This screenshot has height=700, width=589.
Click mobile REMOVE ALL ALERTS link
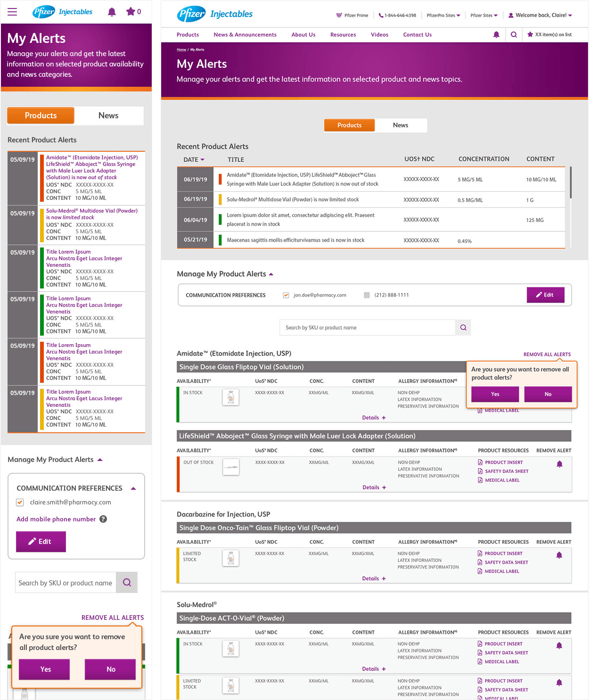click(113, 618)
